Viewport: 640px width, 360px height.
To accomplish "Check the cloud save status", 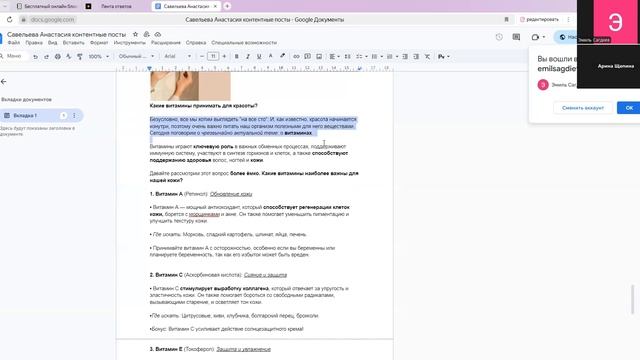I will coord(158,34).
